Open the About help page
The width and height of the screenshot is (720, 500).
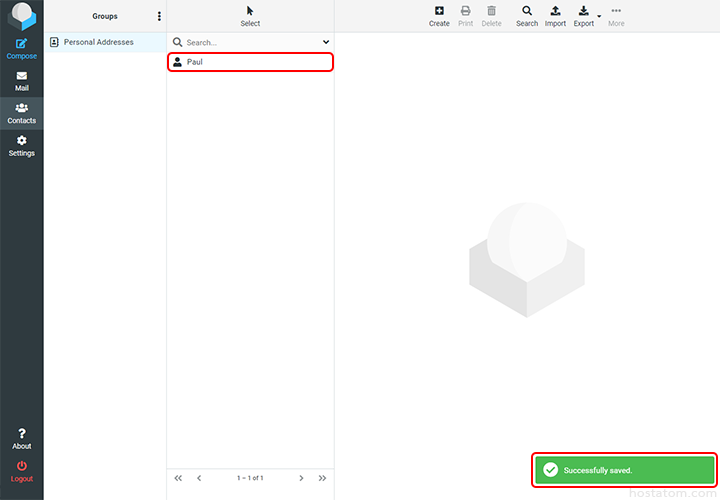(21, 439)
